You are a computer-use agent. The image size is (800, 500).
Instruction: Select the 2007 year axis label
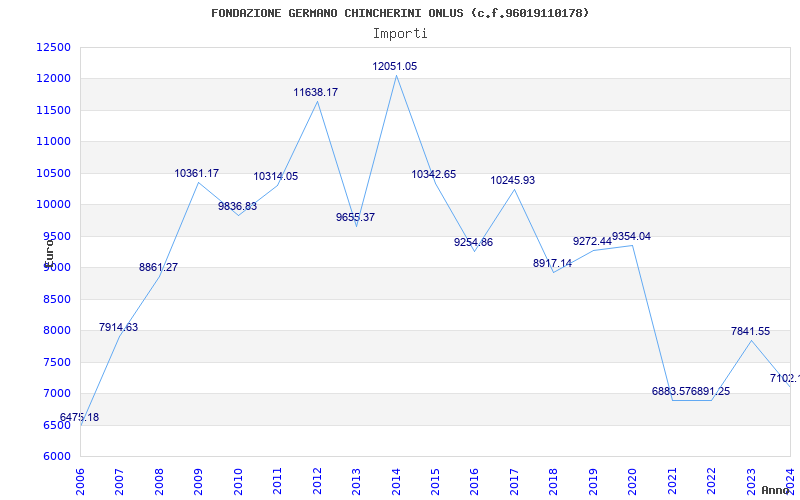119,481
